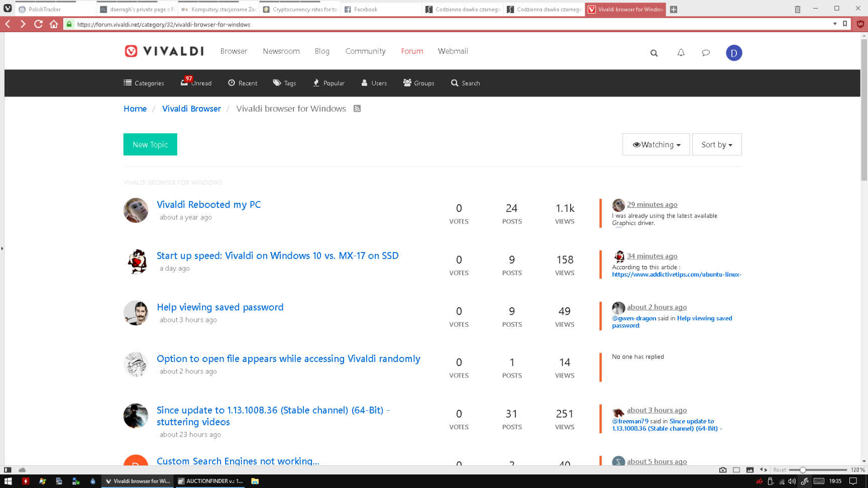Open Vivaldi sync cloud status
Screen dimensions: 868x488
(x=22, y=470)
